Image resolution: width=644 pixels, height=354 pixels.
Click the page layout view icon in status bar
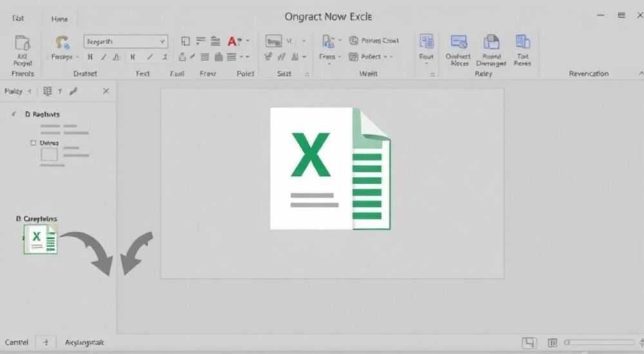point(529,342)
